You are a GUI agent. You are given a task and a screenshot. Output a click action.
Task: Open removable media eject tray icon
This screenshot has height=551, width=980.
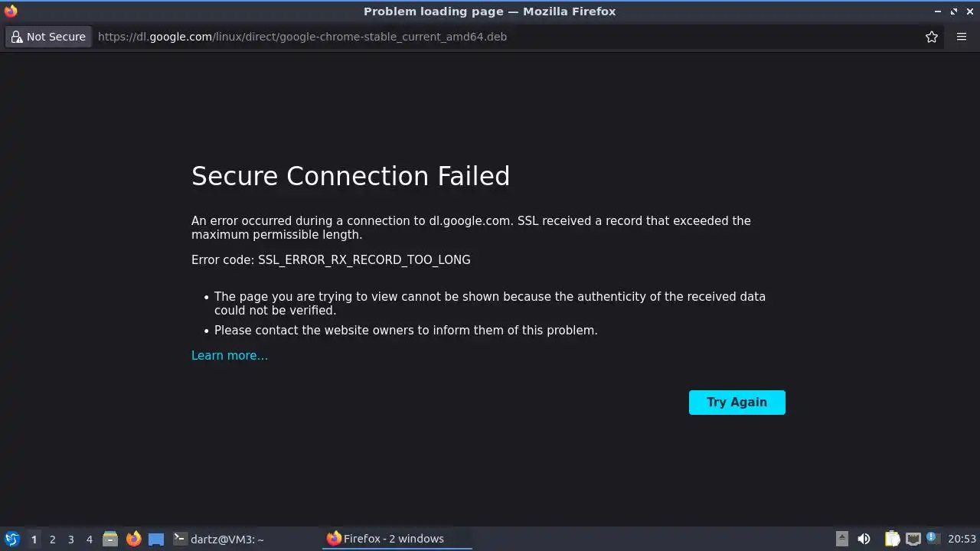841,539
